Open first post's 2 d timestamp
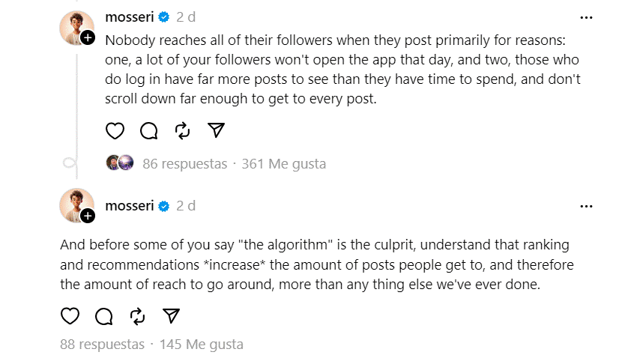 coord(186,17)
